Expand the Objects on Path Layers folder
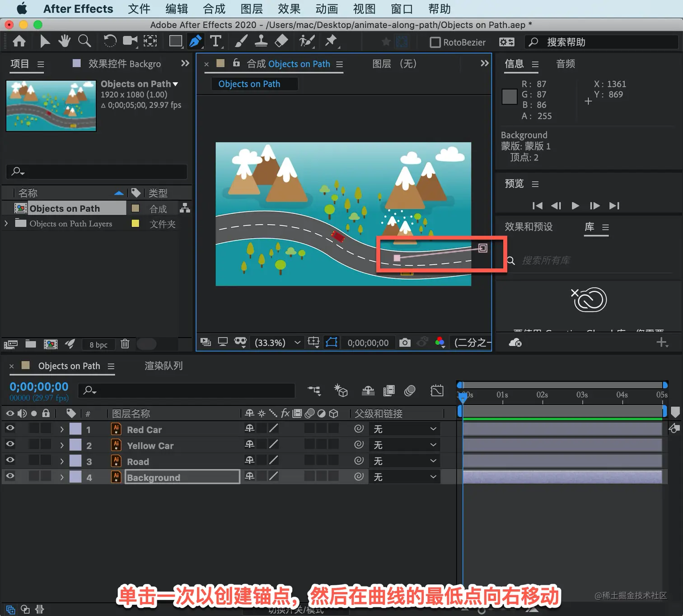This screenshot has width=683, height=616. [6, 223]
